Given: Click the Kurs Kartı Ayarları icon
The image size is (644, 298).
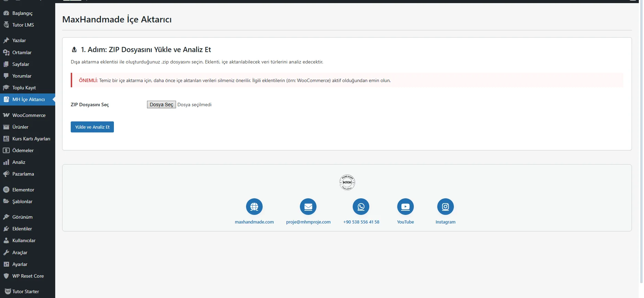Looking at the screenshot, I should click(x=6, y=139).
